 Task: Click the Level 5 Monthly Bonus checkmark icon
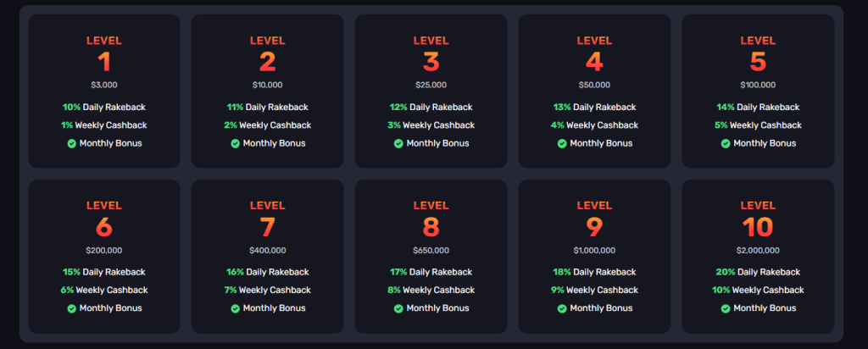726,144
